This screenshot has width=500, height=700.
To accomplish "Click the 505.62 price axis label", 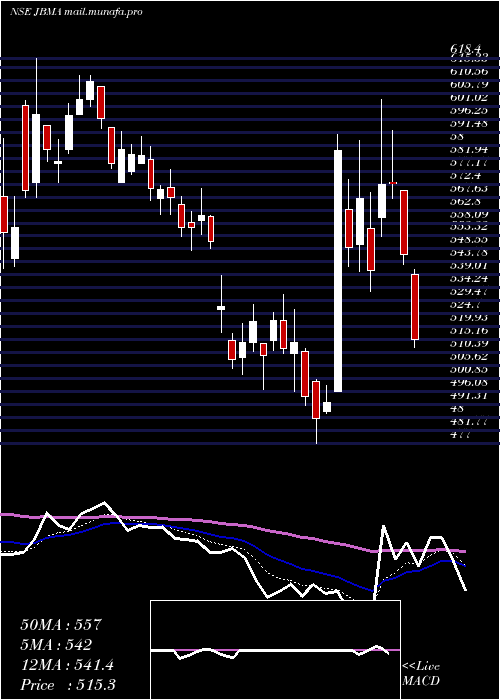I will [x=470, y=356].
